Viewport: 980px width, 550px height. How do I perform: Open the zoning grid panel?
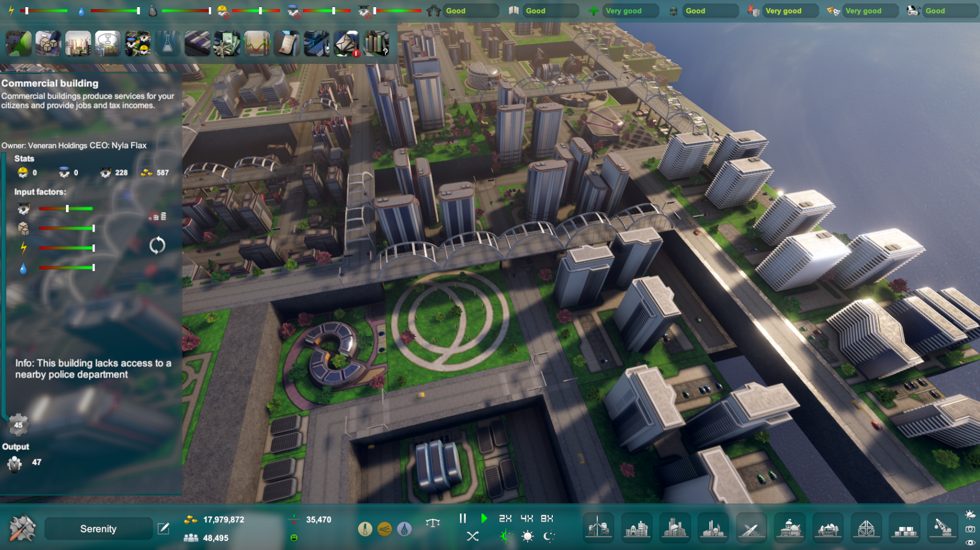coord(197,44)
